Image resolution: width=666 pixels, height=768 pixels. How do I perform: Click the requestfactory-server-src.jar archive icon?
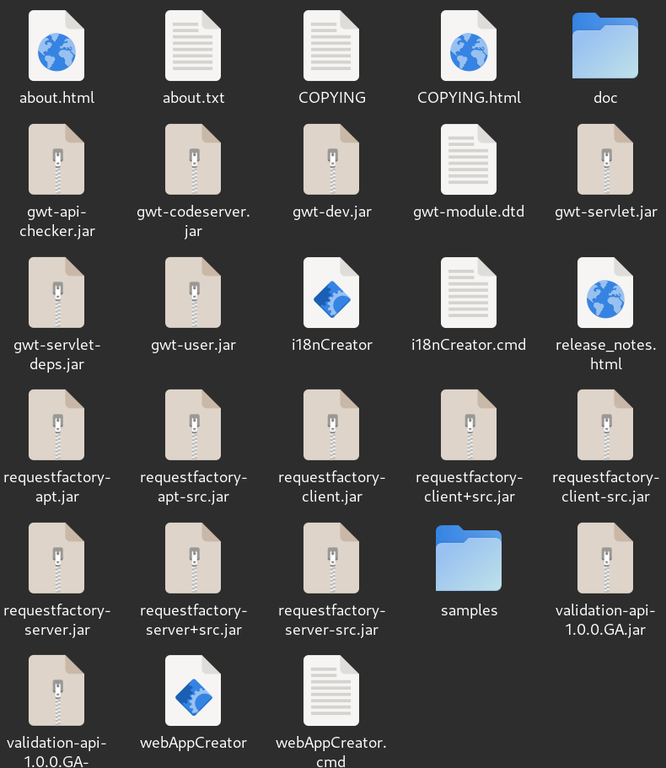[x=331, y=558]
